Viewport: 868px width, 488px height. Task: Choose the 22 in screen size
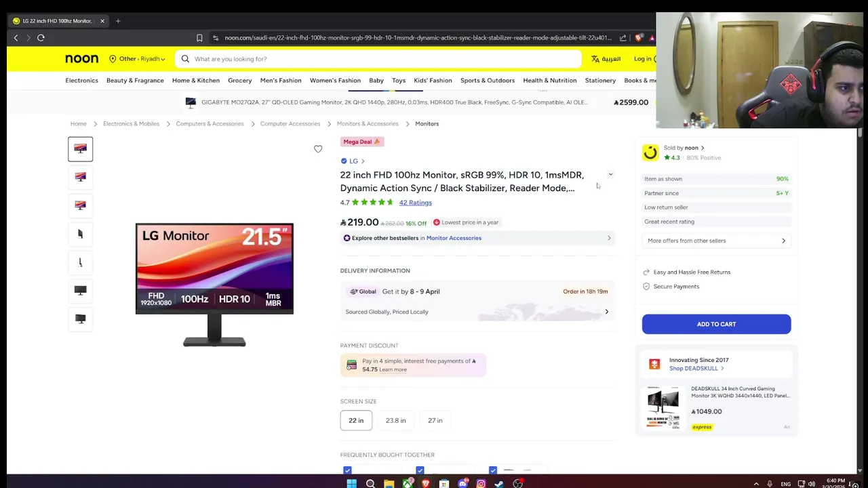pyautogui.click(x=356, y=420)
